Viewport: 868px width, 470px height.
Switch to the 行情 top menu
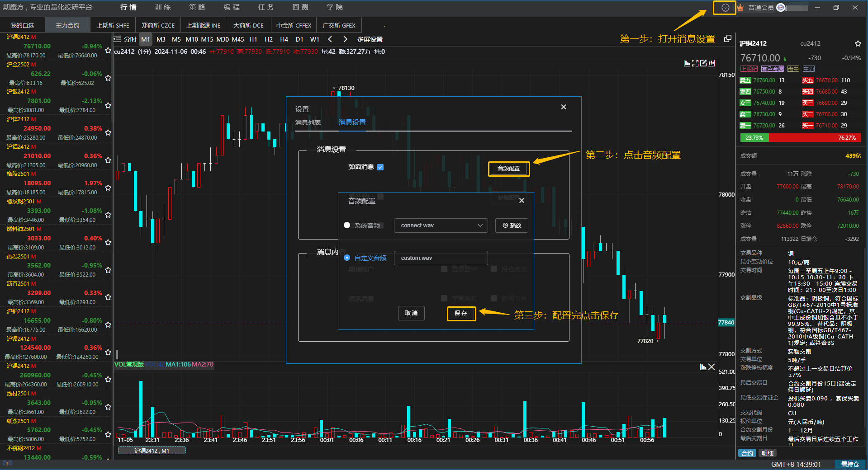128,7
